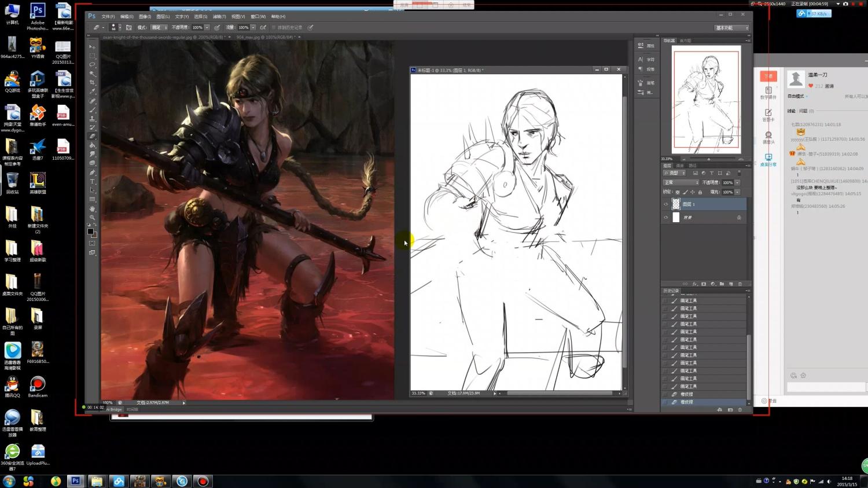Select the Move tool in Photoshop toolbox
This screenshot has width=868, height=488.
93,46
